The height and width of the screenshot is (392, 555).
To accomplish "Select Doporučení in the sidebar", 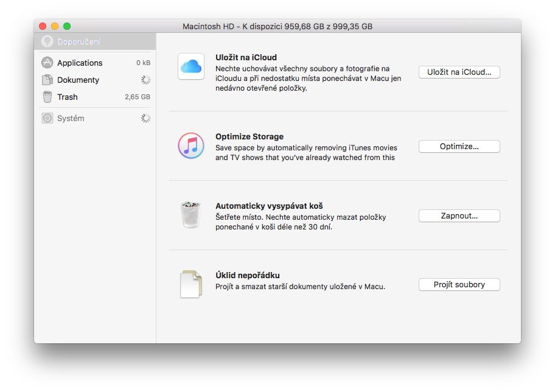I will click(79, 41).
